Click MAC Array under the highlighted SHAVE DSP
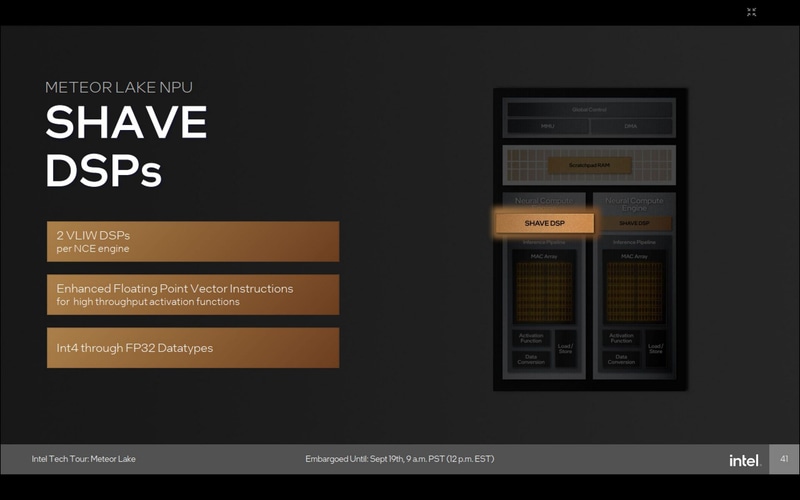Image resolution: width=800 pixels, height=500 pixels. 544,287
